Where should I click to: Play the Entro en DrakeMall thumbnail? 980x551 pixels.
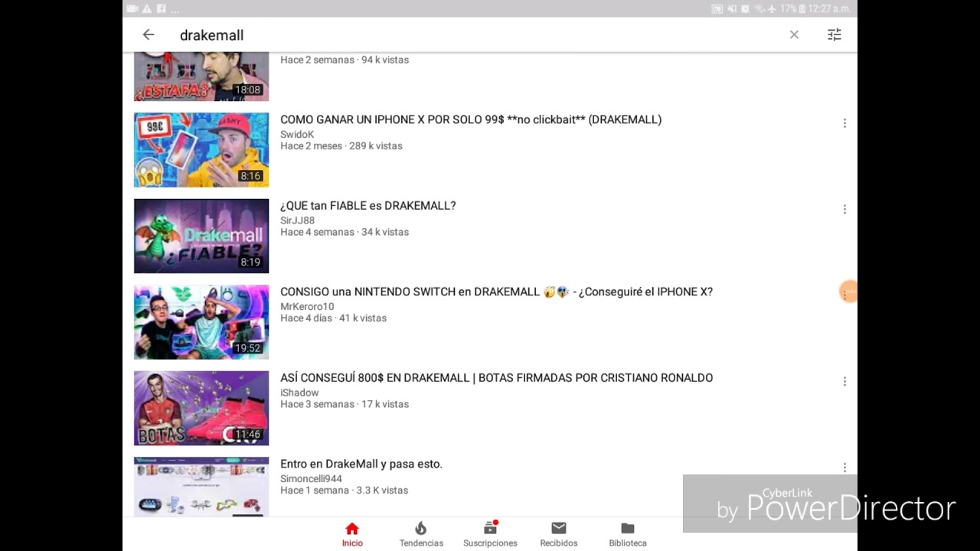pos(201,487)
